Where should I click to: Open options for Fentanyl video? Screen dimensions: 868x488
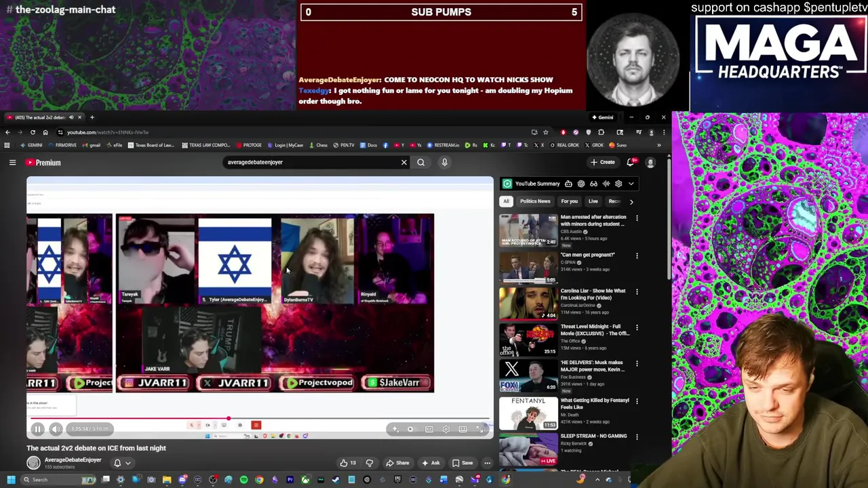click(637, 402)
